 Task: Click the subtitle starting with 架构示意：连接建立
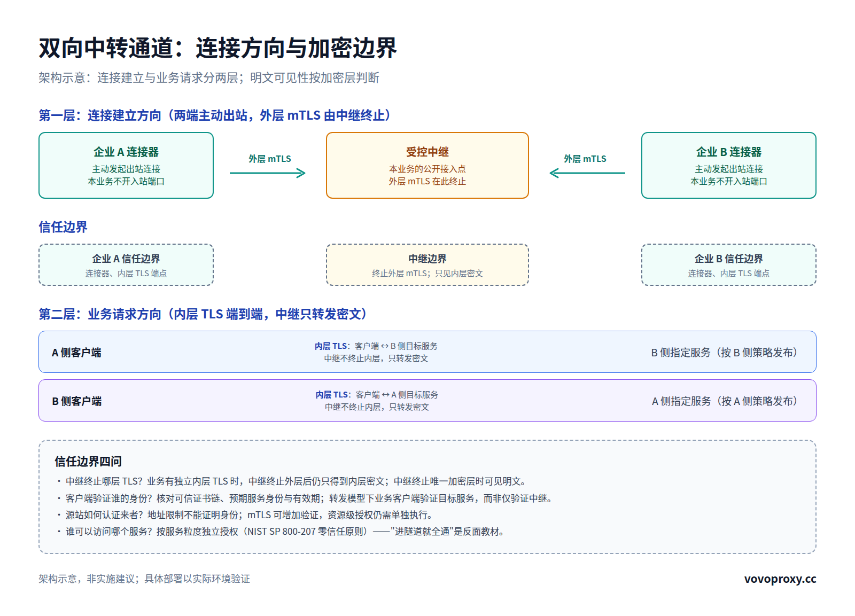coord(209,78)
